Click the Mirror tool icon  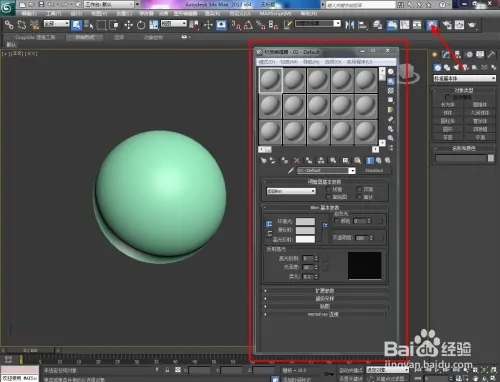pyautogui.click(x=350, y=25)
